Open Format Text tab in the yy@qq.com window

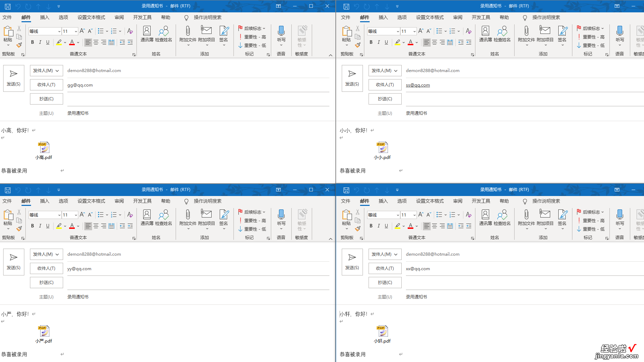click(91, 201)
